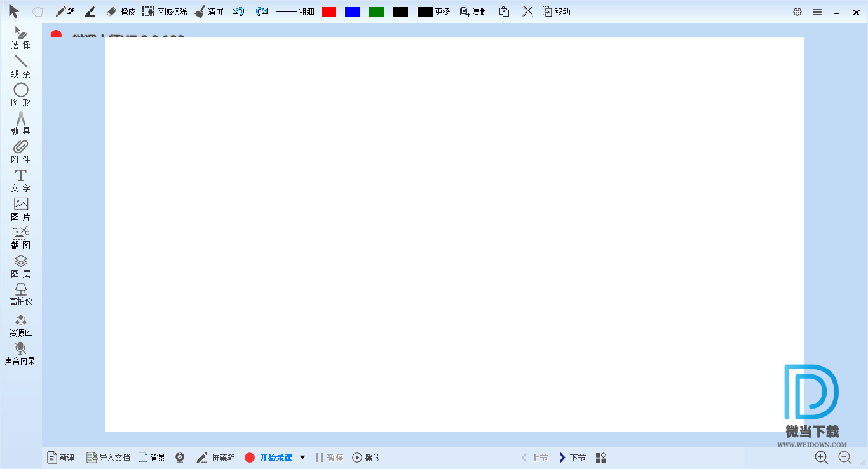Toggle the webcam icon

coord(180,458)
